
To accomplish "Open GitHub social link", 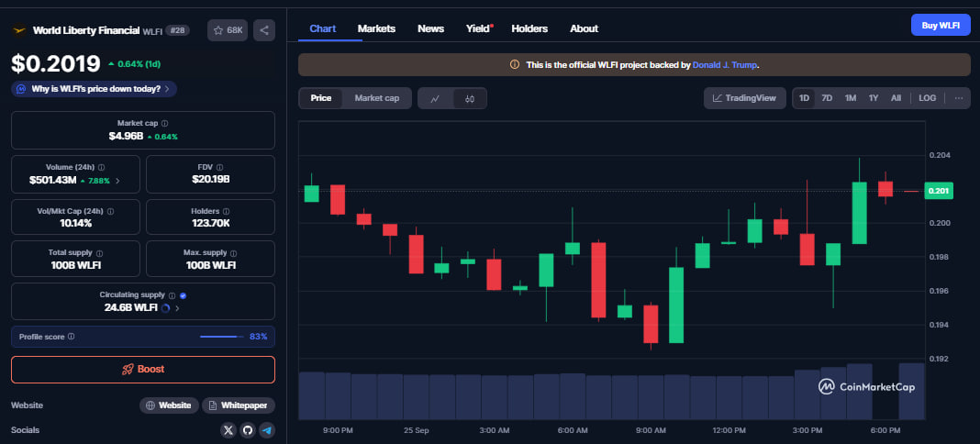I will click(x=248, y=430).
